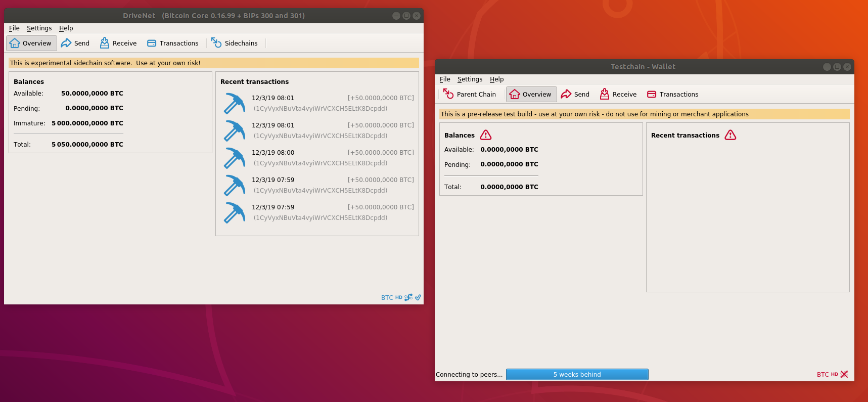
Task: Click the HD wallet icon in DriveNet status bar
Action: (399, 297)
